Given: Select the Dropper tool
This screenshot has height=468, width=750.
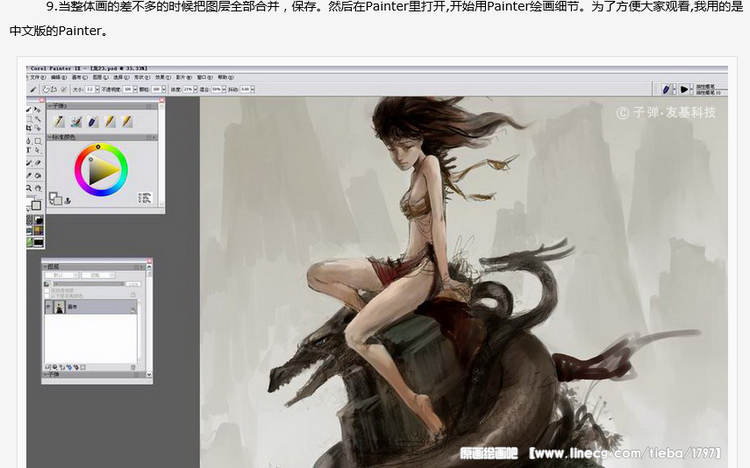Looking at the screenshot, I should coord(28,176).
